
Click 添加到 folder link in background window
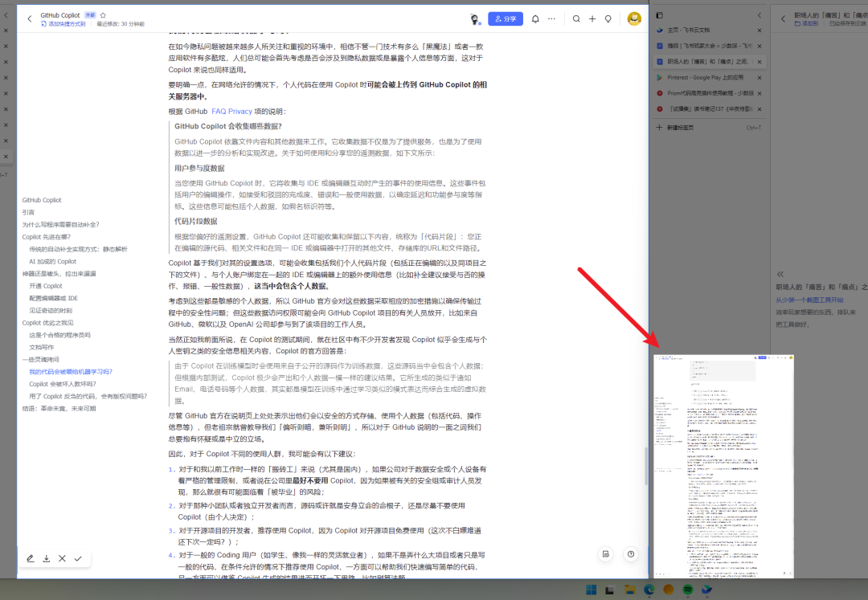tap(806, 24)
